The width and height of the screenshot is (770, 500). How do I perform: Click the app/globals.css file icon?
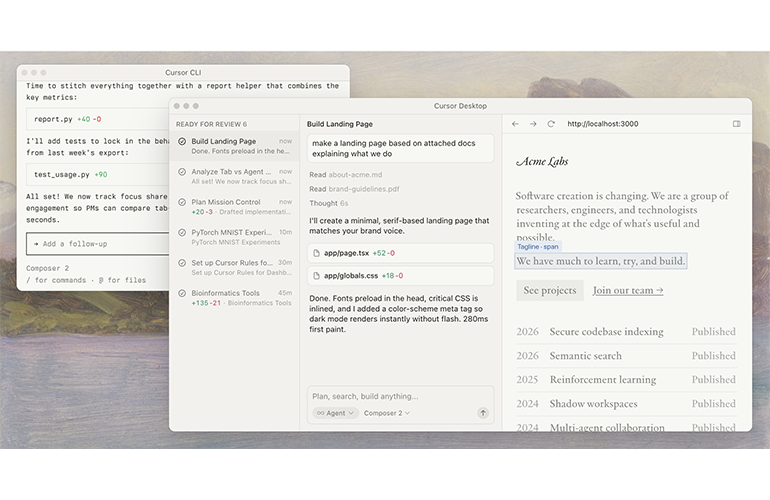[x=317, y=275]
